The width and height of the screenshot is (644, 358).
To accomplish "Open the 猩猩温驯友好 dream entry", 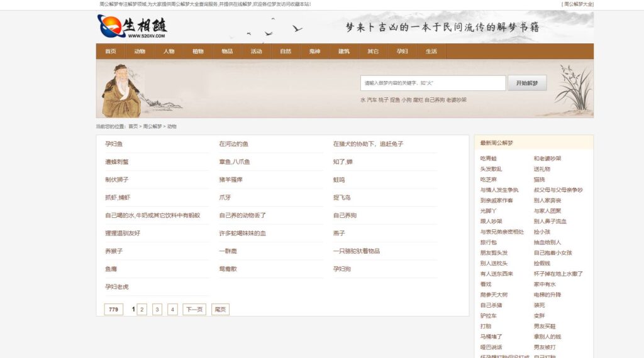I will tap(123, 233).
